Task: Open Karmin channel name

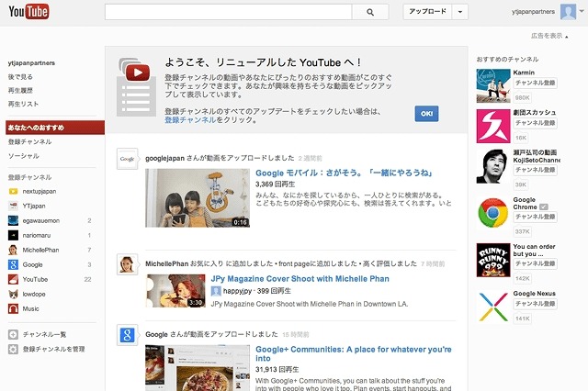Action: click(x=524, y=73)
